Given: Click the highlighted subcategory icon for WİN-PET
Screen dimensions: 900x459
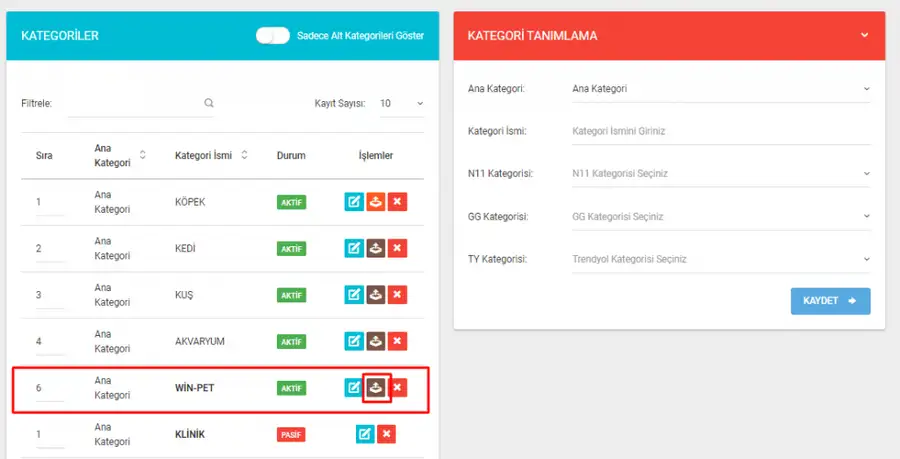Looking at the screenshot, I should [x=376, y=388].
